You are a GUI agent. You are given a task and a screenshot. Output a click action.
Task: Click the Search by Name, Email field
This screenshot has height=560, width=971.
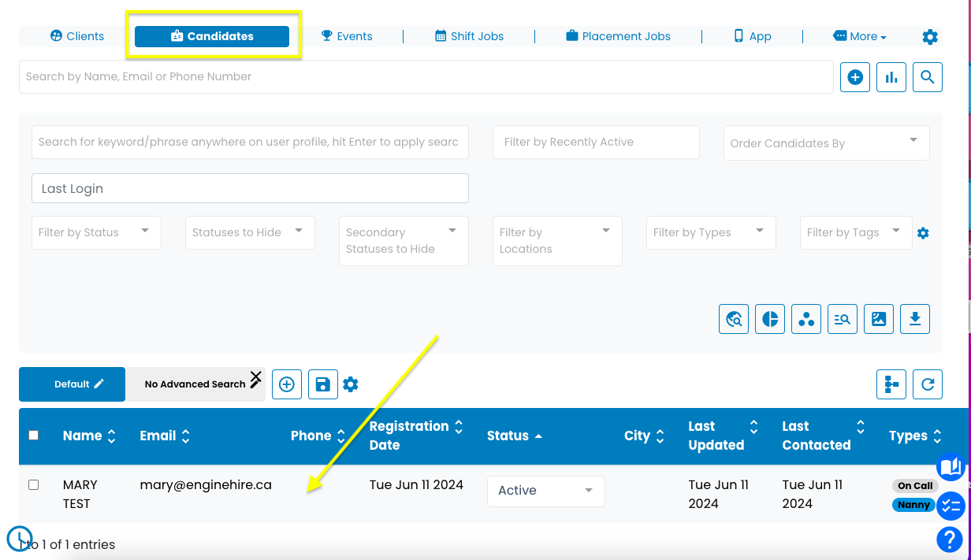tap(426, 77)
